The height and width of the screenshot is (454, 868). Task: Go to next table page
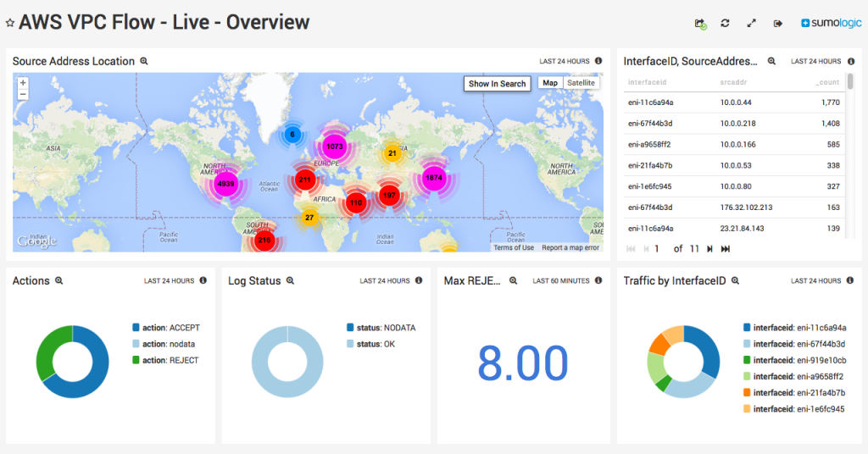709,249
